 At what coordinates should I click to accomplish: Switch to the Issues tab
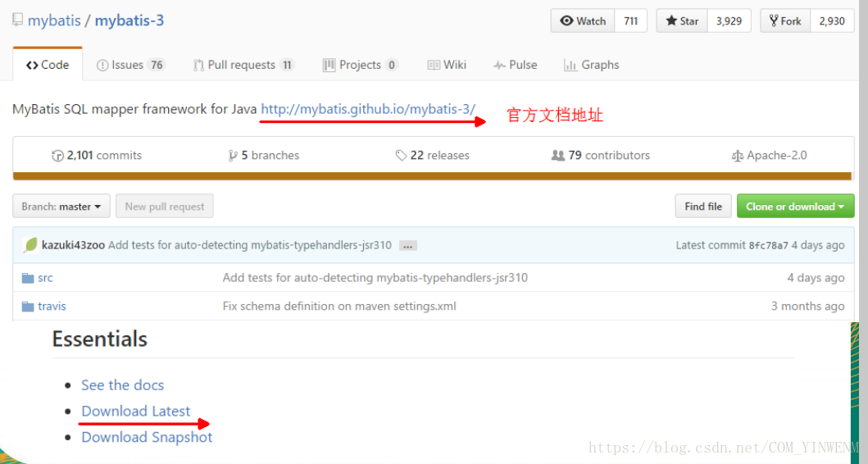coord(130,65)
